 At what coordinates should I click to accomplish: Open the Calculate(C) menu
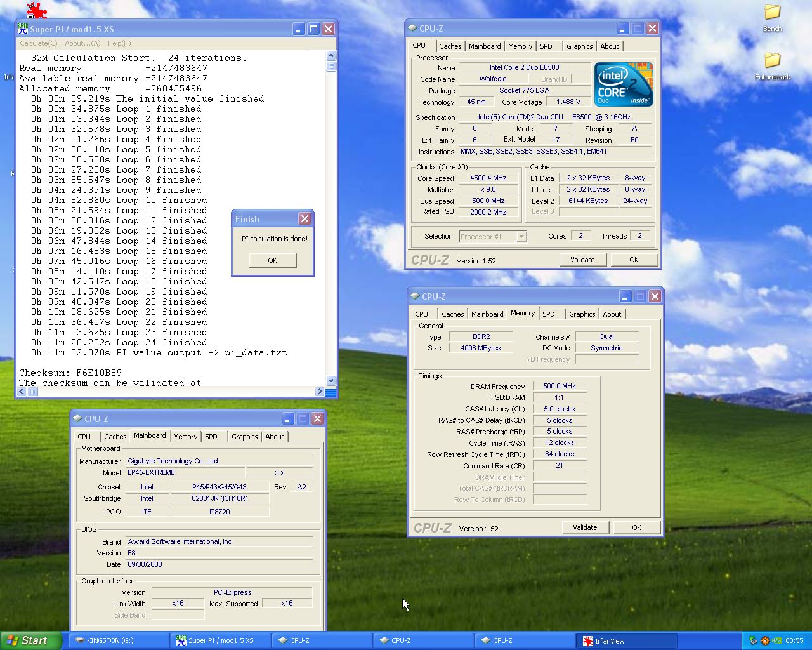39,43
